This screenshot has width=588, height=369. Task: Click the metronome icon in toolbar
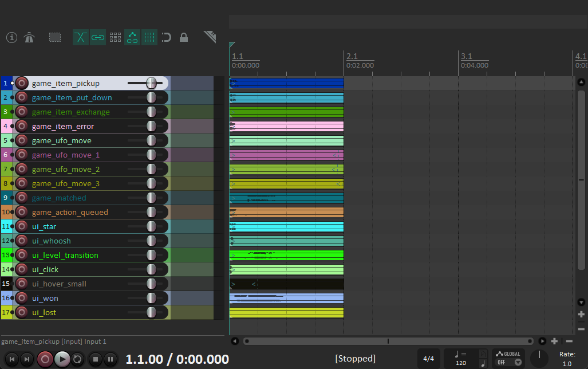[x=29, y=38]
